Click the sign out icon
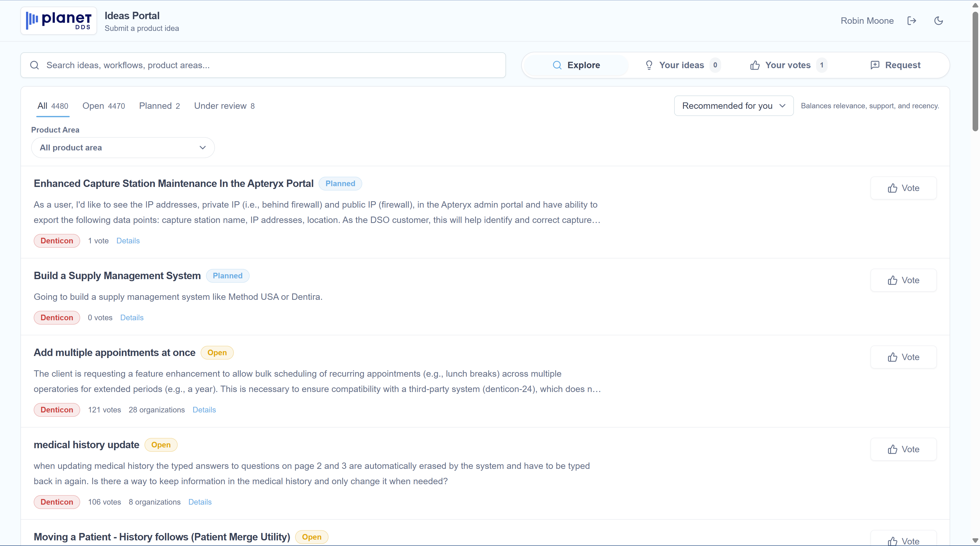980x546 pixels. tap(912, 20)
